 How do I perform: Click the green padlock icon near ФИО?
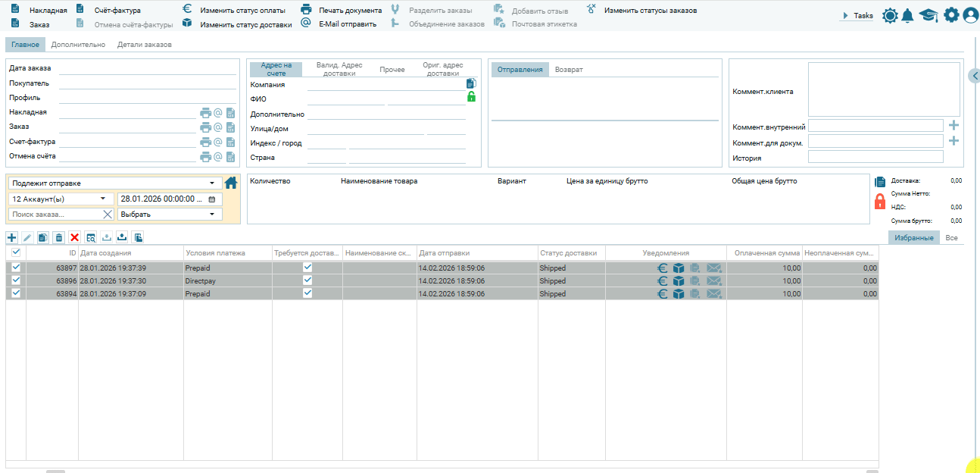(471, 97)
